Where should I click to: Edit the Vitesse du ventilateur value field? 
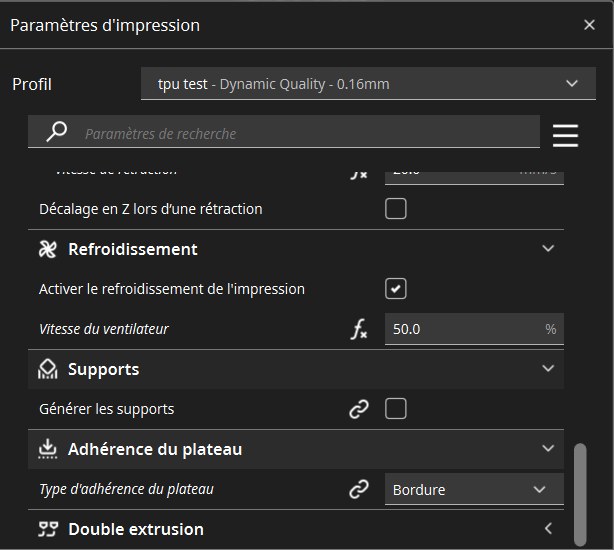pyautogui.click(x=460, y=329)
